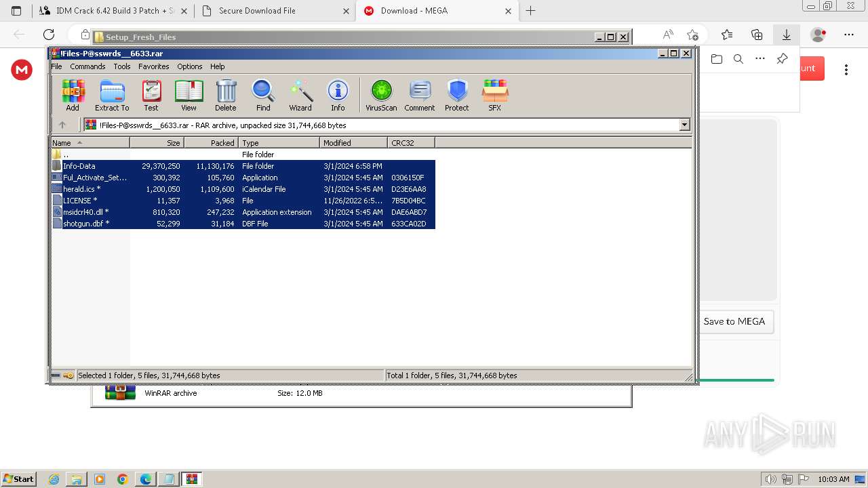Sort by the Modified column header

pyautogui.click(x=353, y=142)
